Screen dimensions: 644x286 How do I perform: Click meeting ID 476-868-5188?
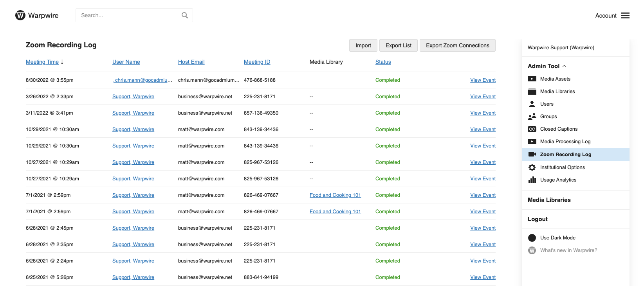tap(260, 80)
